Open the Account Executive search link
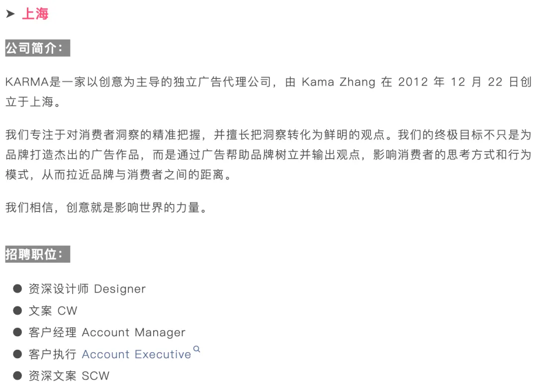Screen dimensions: 537x392 [136, 354]
